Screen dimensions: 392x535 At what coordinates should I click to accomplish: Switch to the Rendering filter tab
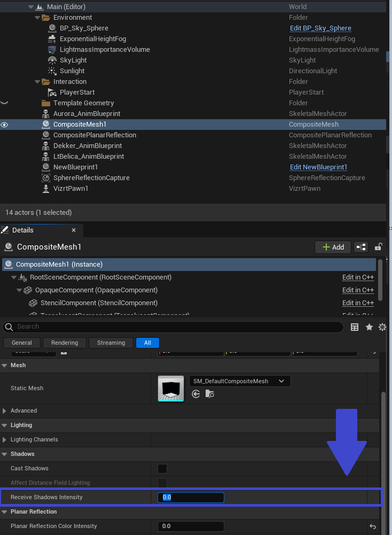click(x=65, y=343)
